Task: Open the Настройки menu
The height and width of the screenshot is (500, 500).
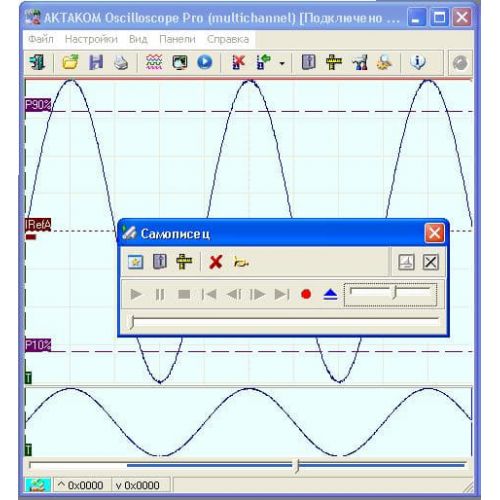Action: (91, 39)
